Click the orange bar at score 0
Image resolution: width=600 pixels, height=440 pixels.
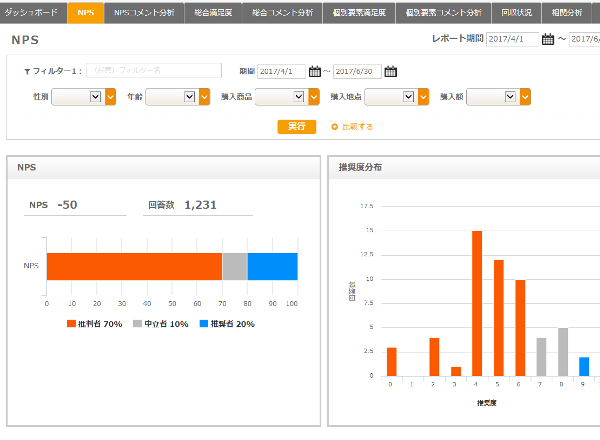coord(392,362)
